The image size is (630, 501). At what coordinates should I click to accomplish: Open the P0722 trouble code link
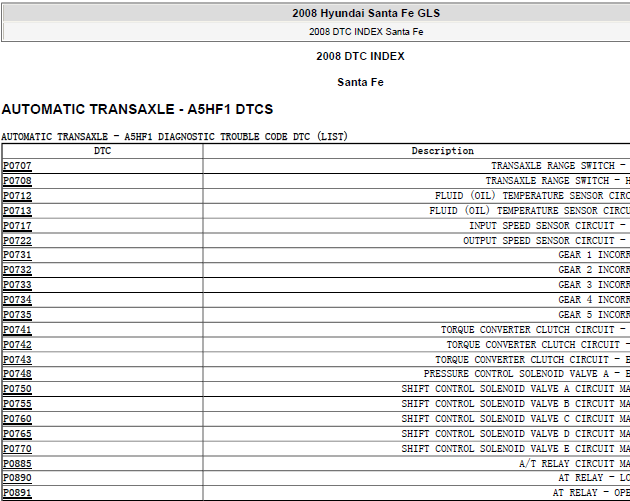pos(17,241)
